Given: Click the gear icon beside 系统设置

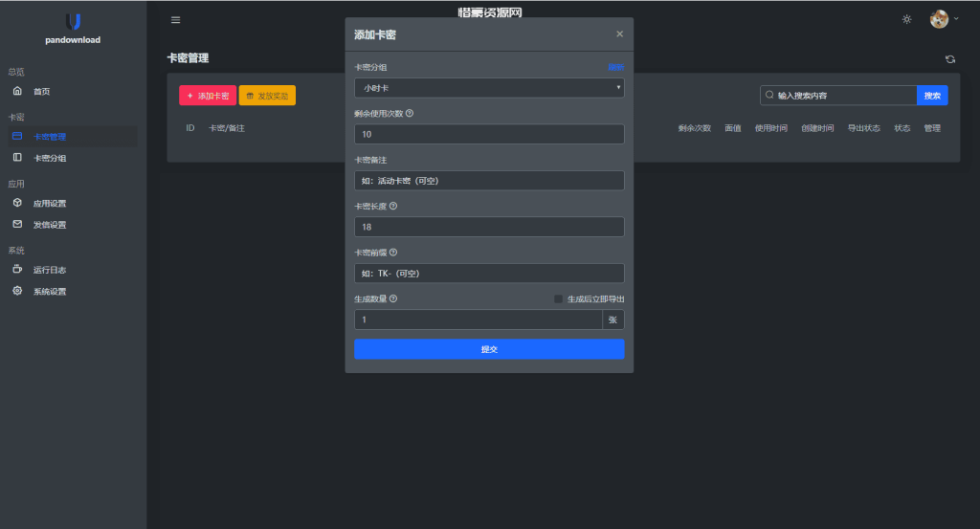Looking at the screenshot, I should tap(17, 291).
